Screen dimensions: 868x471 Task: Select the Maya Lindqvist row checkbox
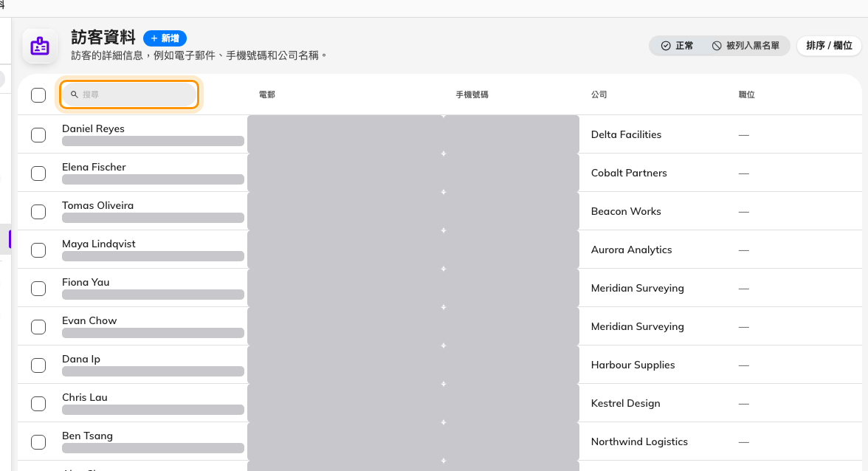pyautogui.click(x=38, y=250)
